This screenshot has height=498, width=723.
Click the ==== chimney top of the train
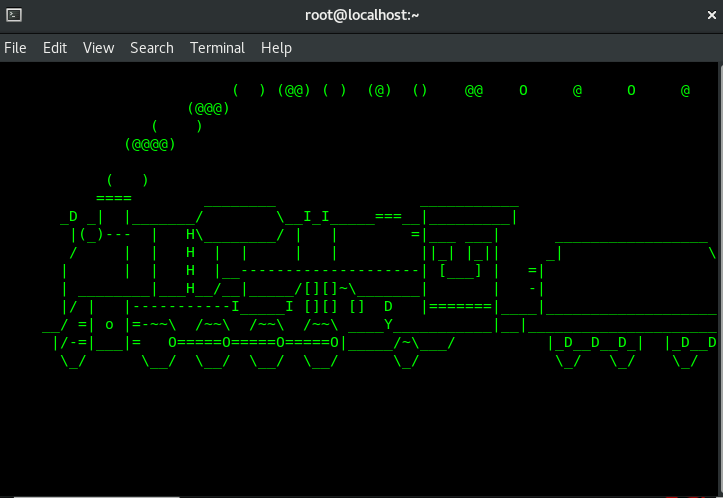[114, 198]
